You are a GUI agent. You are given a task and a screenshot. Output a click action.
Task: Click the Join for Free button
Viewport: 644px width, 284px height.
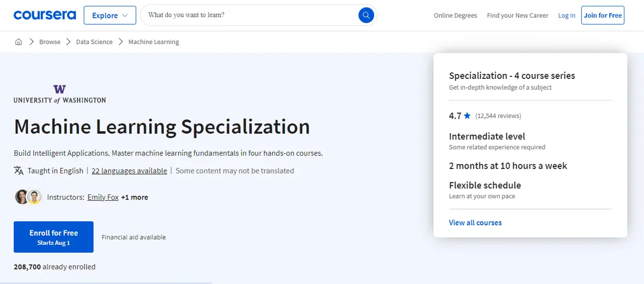pyautogui.click(x=603, y=15)
